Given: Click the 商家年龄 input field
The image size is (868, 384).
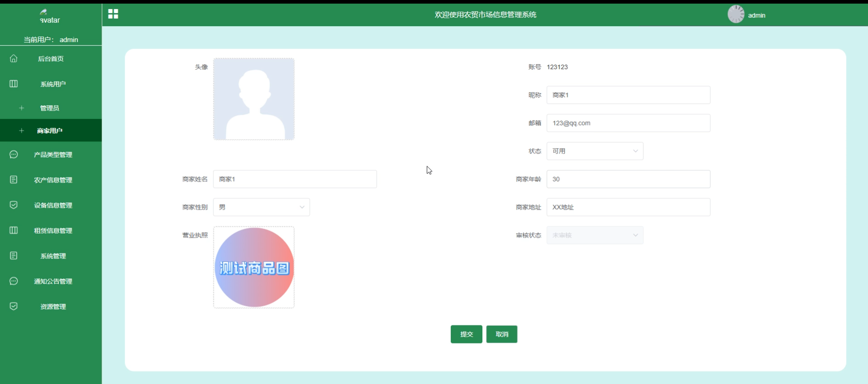Looking at the screenshot, I should click(628, 179).
